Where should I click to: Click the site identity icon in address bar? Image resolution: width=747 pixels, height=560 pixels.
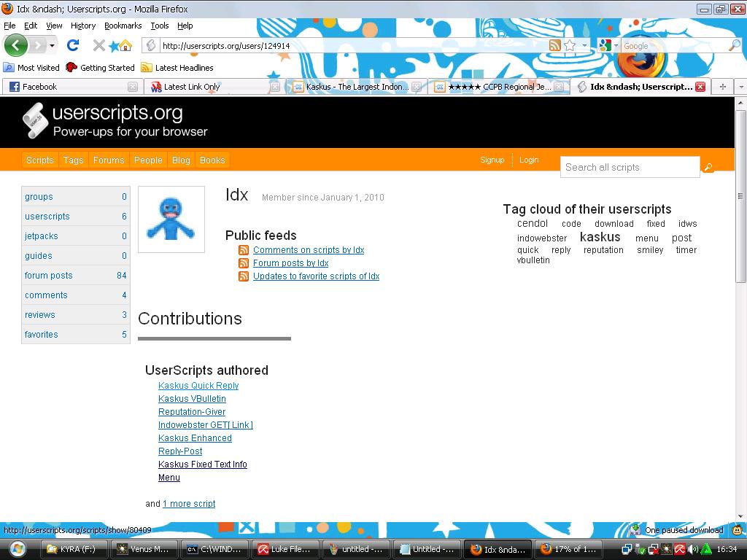tap(151, 45)
